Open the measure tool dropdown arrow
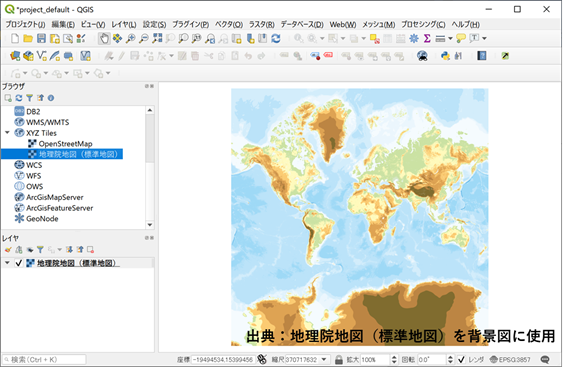565x367 pixels. tap(450, 38)
